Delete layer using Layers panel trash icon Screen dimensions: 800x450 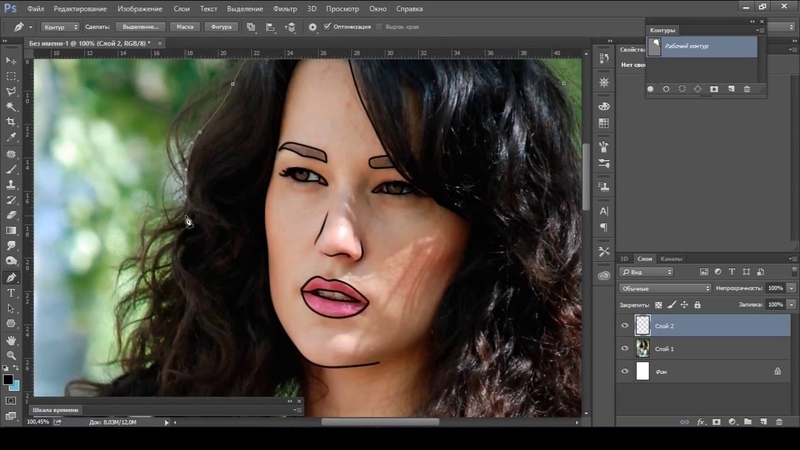tap(778, 423)
